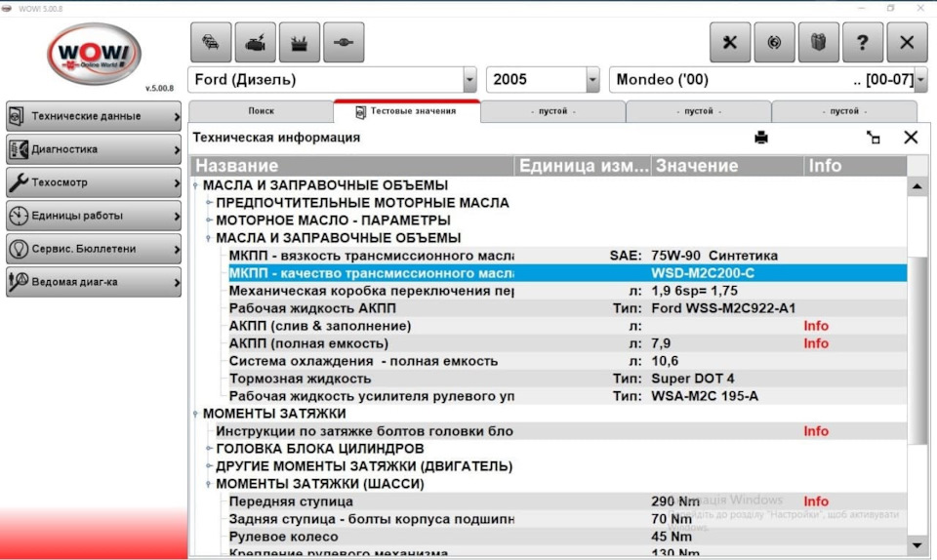
Task: Collapse МОМЕНТЫ ЗАТЯЖКИ (ШАССИ) node
Action: click(209, 484)
